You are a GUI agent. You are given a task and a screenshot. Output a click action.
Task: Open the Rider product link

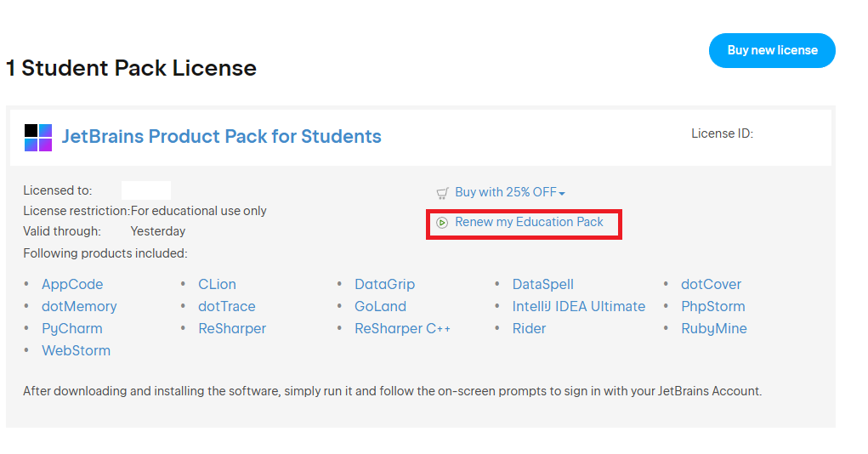529,328
